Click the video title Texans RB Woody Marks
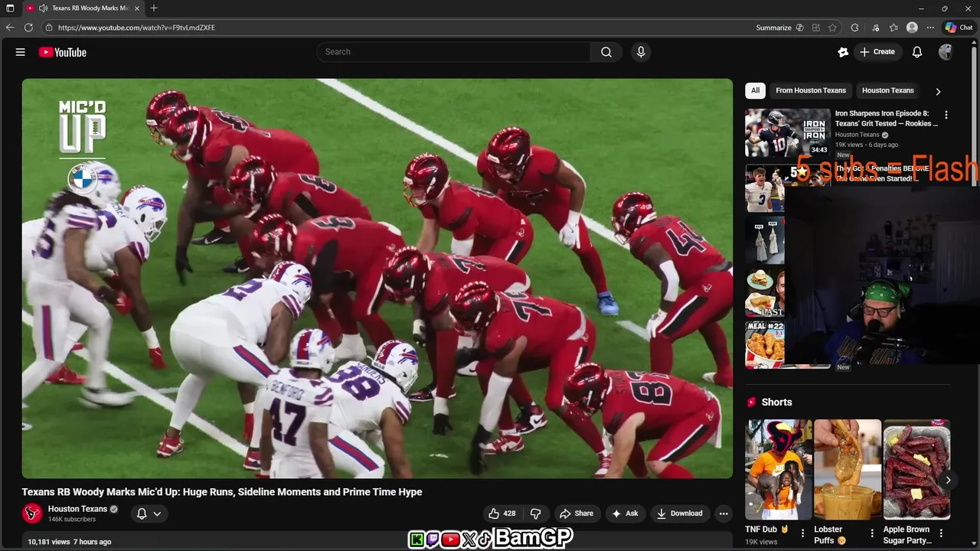The image size is (980, 551). [222, 492]
